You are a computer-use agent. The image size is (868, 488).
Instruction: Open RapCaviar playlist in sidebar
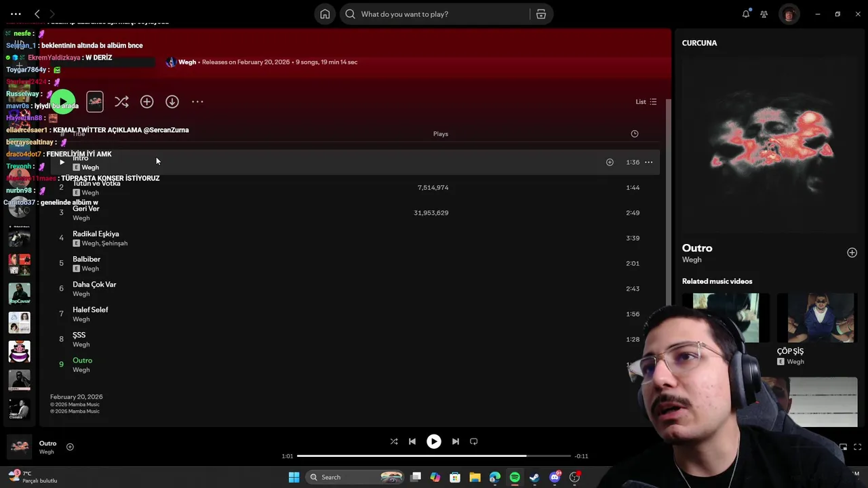coord(19,293)
